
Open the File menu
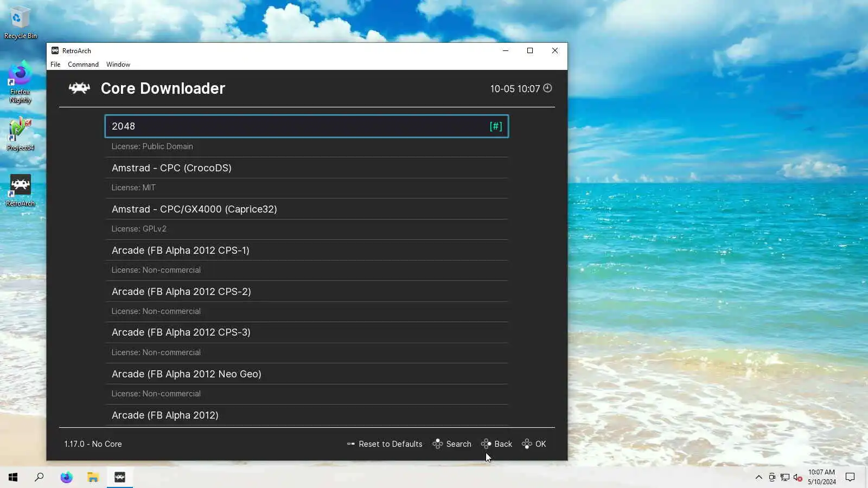[x=55, y=65]
